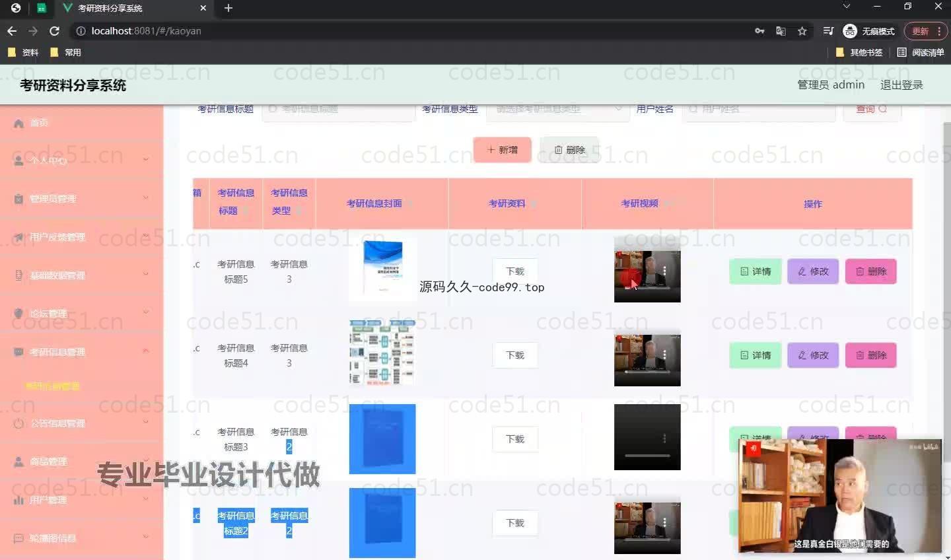951x560 pixels.
Task: Open the 论坛管理 menu item
Action: (x=82, y=314)
